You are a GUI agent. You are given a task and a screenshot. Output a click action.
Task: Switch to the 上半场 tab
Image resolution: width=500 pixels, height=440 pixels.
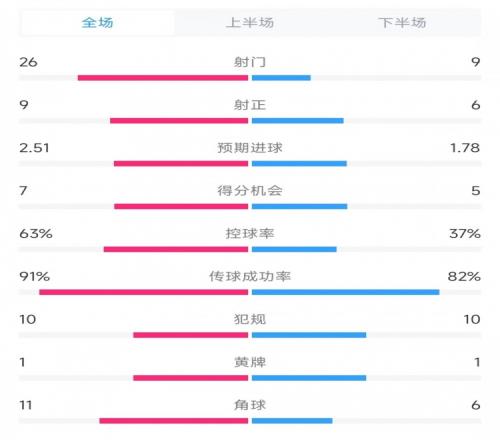click(250, 23)
